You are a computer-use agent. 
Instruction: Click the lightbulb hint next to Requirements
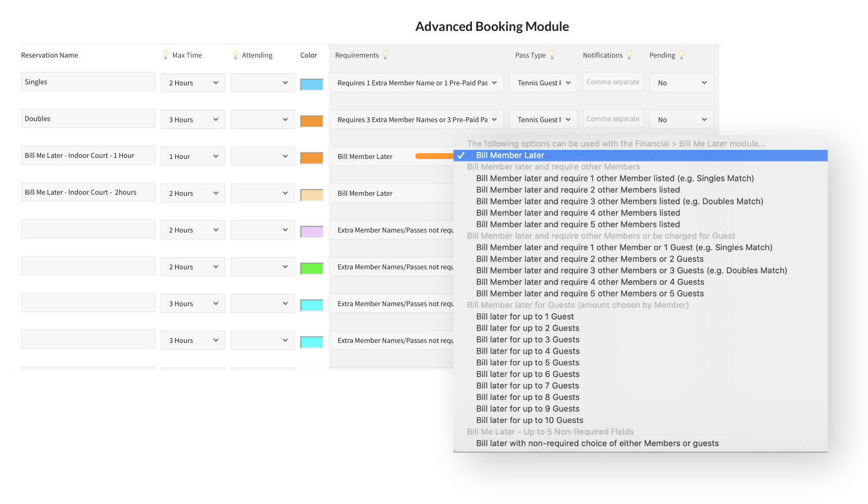click(x=385, y=55)
